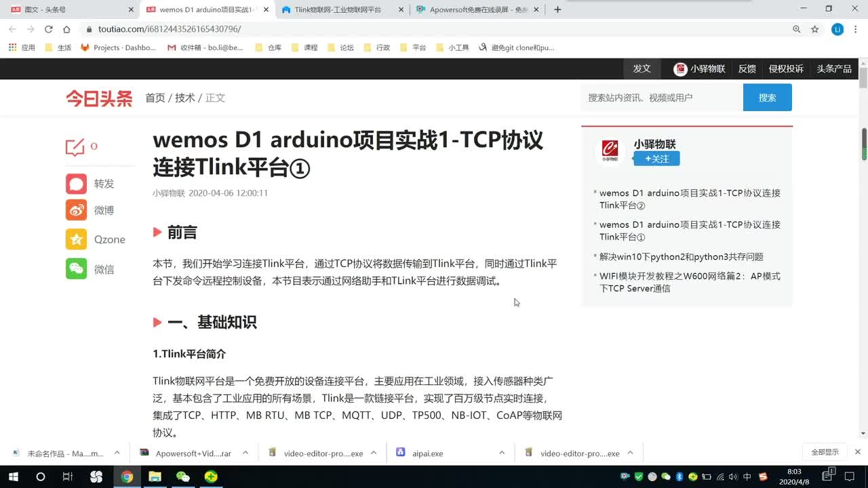The width and height of the screenshot is (868, 488).
Task: Open WIFI模块开发教程之W600 article link
Action: coord(690,283)
